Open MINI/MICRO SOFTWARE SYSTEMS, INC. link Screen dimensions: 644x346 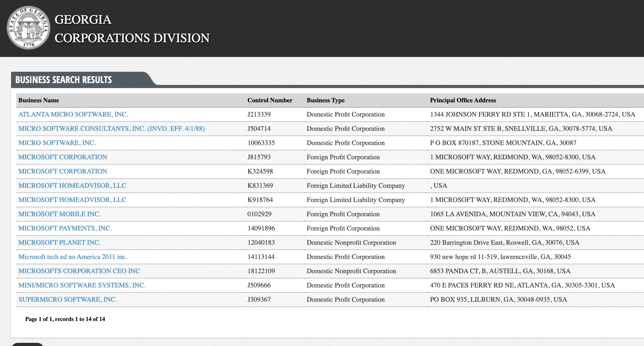[x=82, y=285]
